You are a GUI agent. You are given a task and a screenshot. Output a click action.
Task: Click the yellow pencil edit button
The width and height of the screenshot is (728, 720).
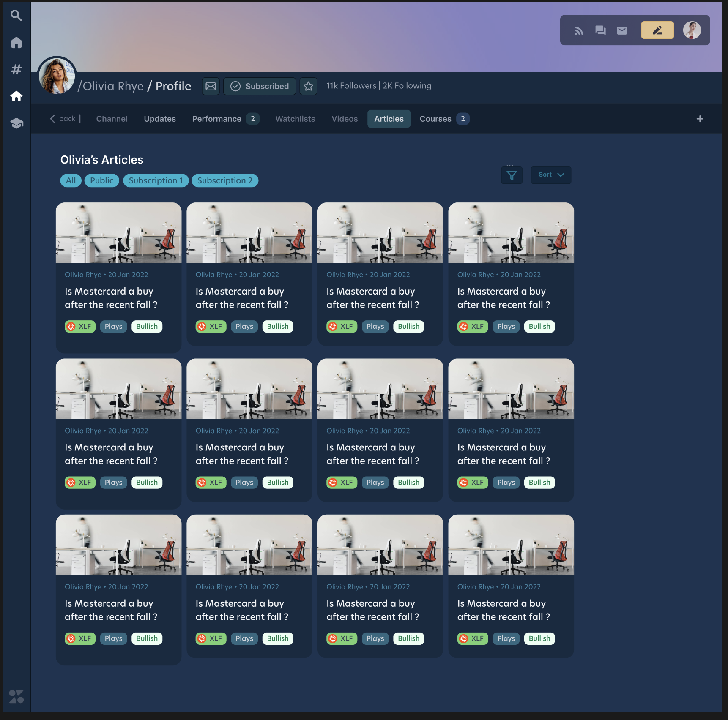(657, 30)
